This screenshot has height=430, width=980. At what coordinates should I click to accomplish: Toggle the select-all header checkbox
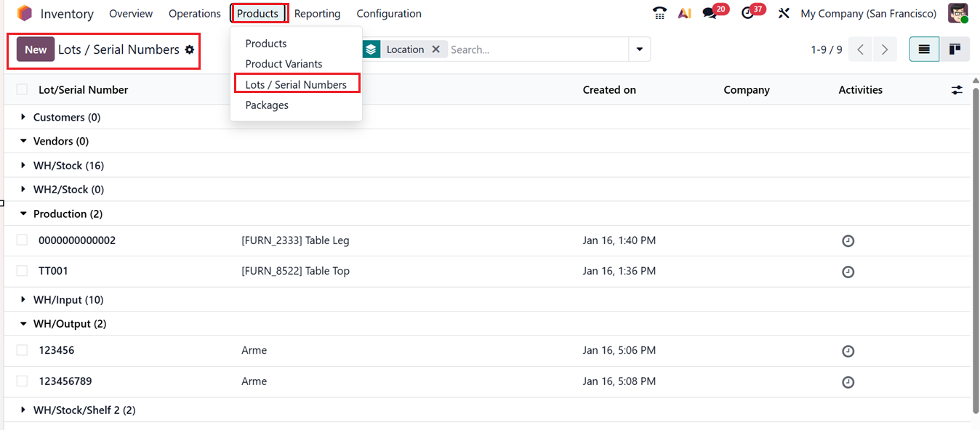point(23,89)
